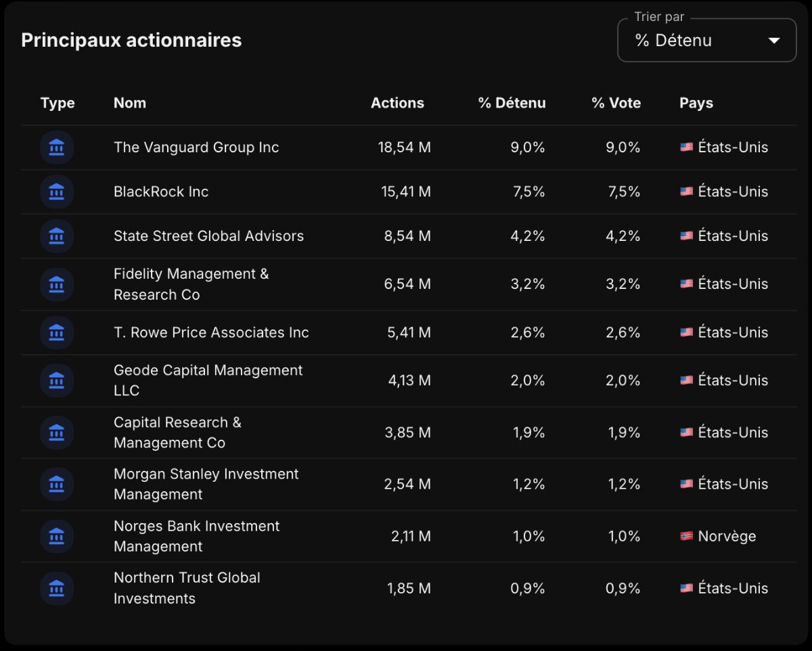The image size is (812, 651).
Task: Click T. Rowe Price's 2,6% in % Détenu
Action: tap(528, 332)
